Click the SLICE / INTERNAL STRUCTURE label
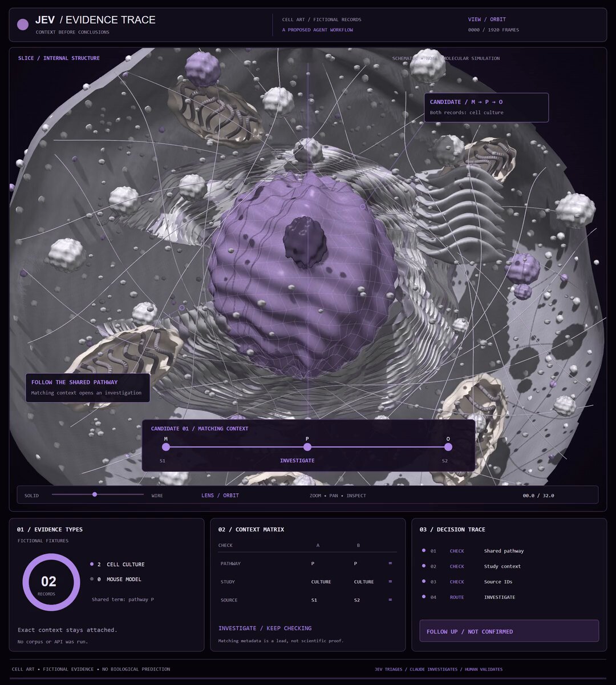This screenshot has height=685, width=616. point(59,58)
